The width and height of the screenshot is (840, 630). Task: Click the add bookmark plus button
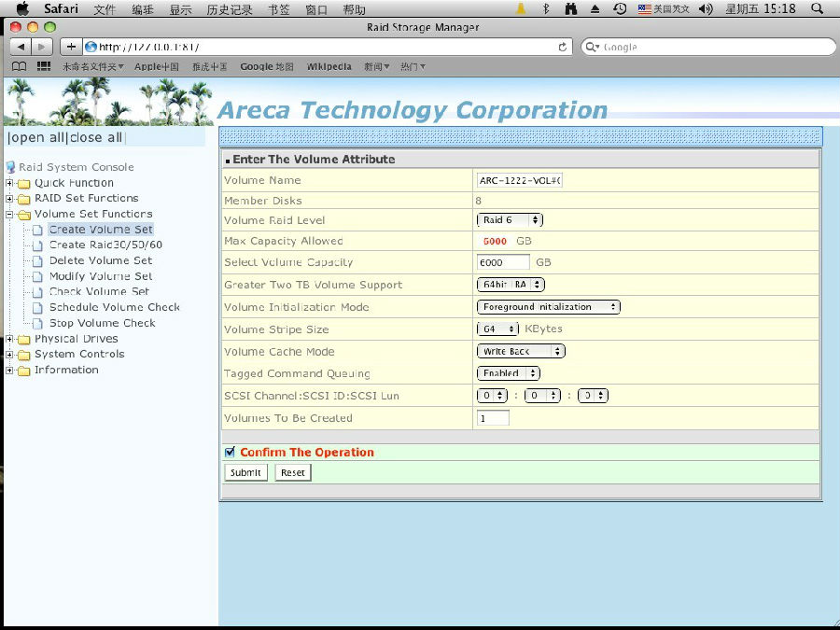click(x=71, y=48)
